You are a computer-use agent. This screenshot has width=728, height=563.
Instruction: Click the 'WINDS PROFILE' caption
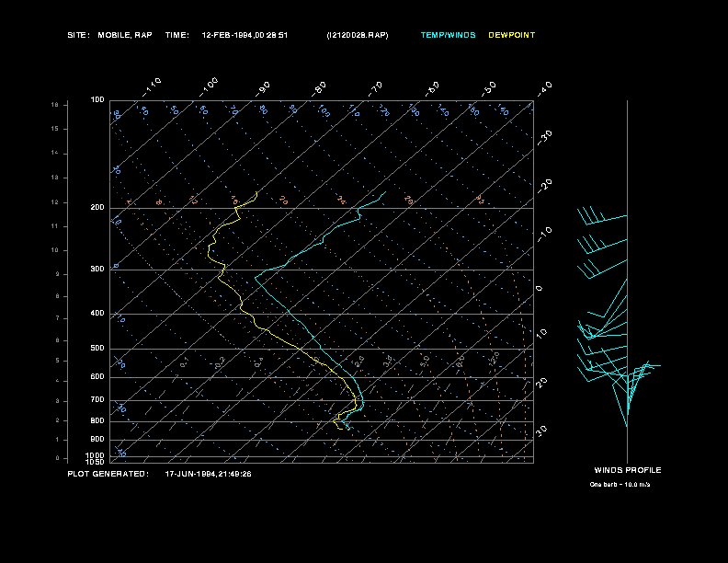[x=628, y=470]
